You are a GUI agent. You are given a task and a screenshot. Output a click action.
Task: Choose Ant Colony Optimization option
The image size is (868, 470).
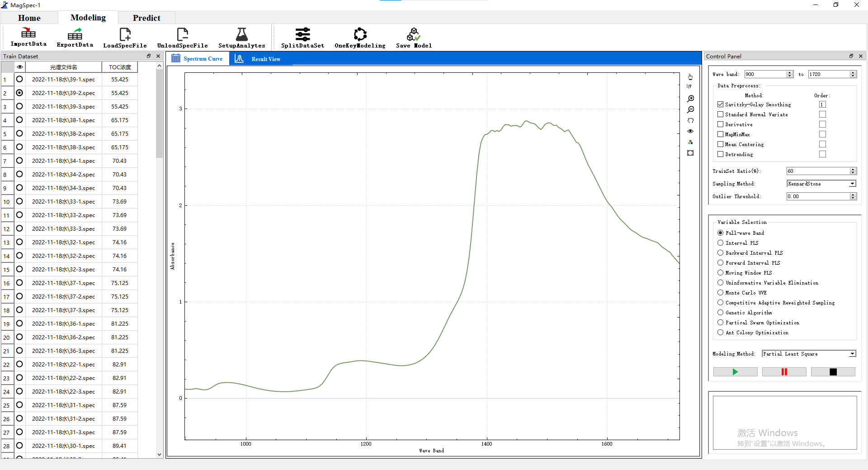point(721,332)
